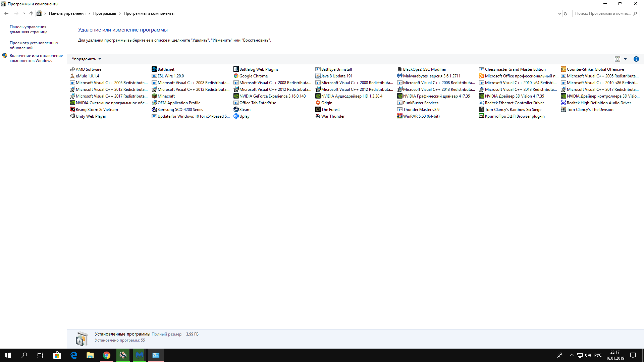
Task: Select the NVIDIA GeForce Experience icon
Action: (236, 96)
